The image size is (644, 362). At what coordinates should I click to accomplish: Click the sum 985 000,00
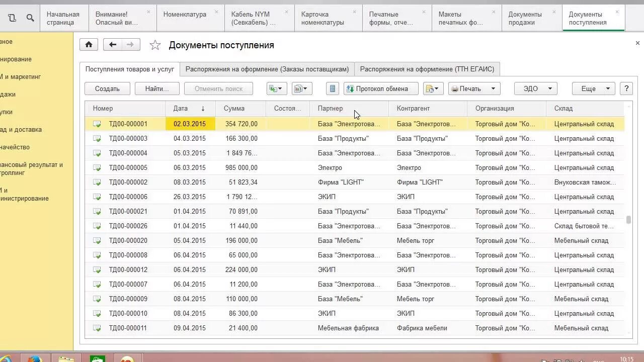(240, 167)
